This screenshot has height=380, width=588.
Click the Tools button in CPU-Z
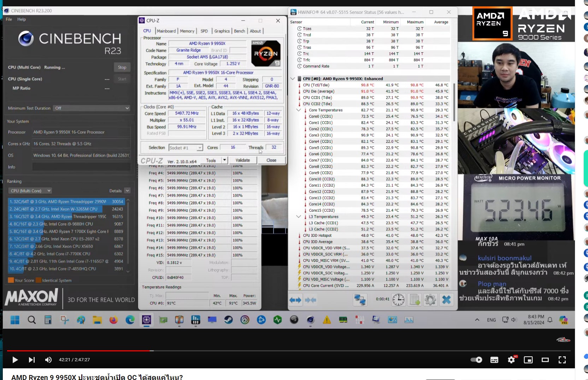[211, 160]
